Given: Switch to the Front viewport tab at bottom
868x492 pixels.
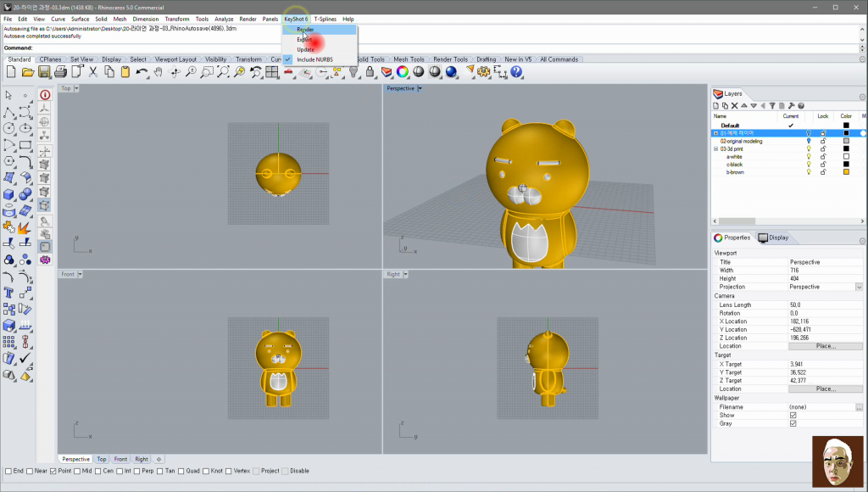Looking at the screenshot, I should [x=120, y=459].
